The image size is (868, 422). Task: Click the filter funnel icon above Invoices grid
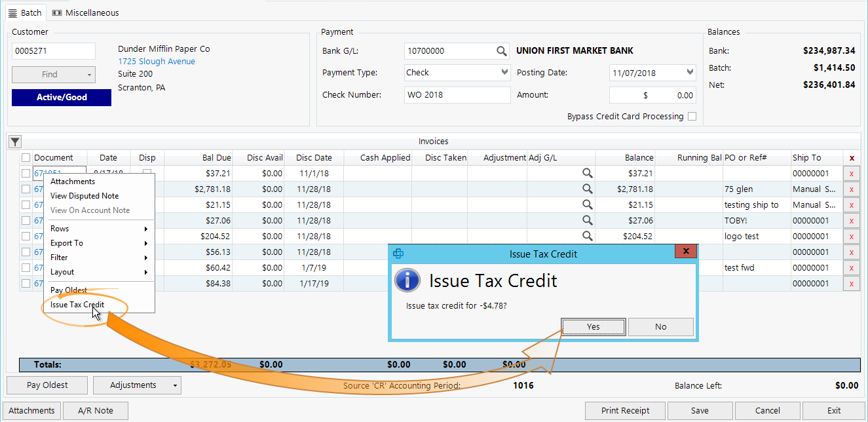tap(14, 142)
